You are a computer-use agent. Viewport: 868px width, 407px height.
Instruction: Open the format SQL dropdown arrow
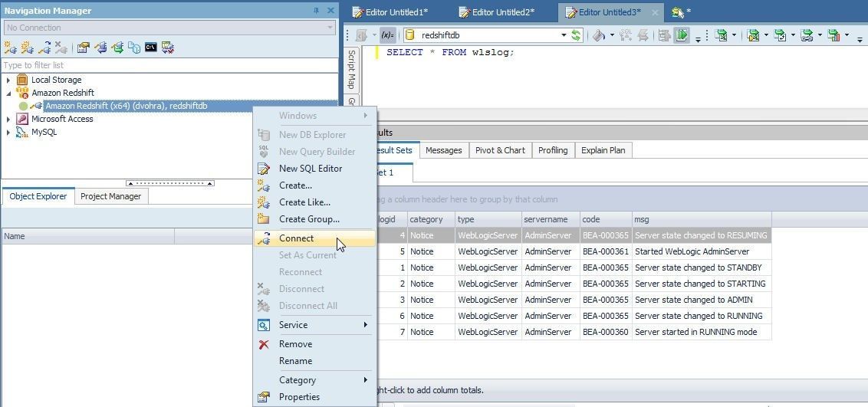click(612, 35)
